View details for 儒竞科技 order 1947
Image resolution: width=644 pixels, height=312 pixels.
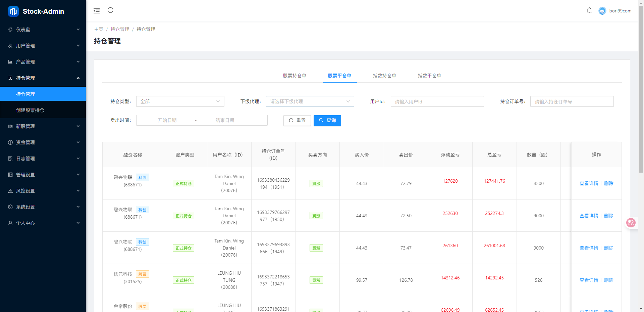[589, 280]
